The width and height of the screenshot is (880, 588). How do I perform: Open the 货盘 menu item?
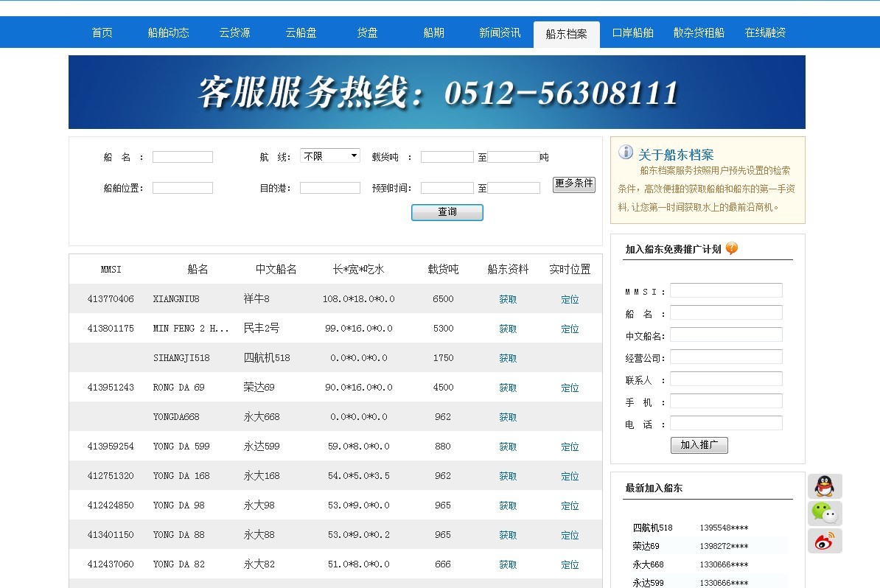[x=367, y=32]
